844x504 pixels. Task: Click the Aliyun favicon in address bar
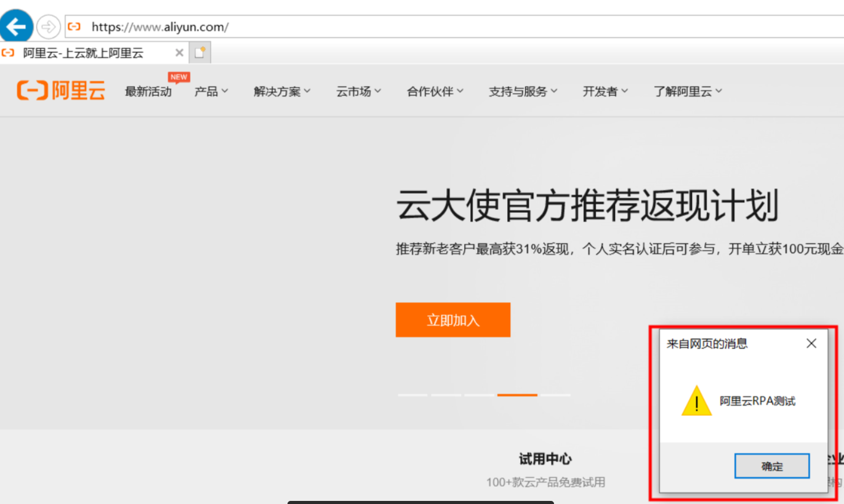coord(74,26)
